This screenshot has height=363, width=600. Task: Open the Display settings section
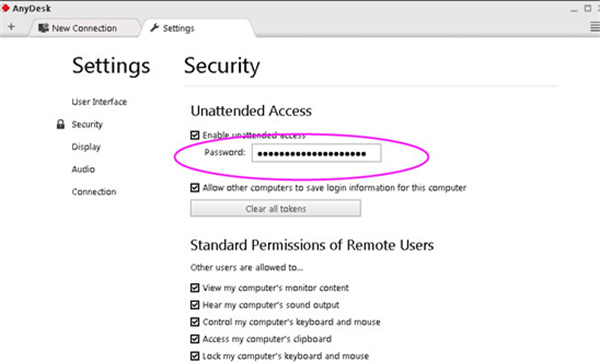86,147
